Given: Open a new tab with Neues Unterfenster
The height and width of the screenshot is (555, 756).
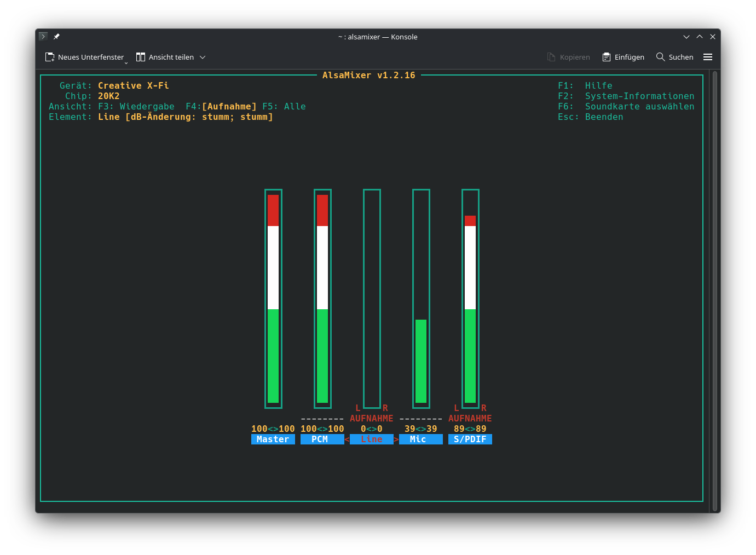Looking at the screenshot, I should pos(84,57).
